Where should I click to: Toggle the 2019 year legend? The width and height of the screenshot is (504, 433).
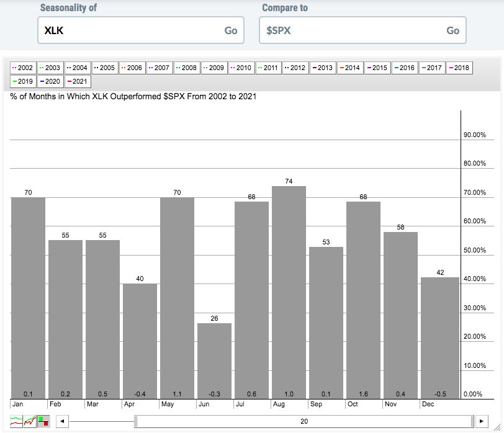pos(23,81)
